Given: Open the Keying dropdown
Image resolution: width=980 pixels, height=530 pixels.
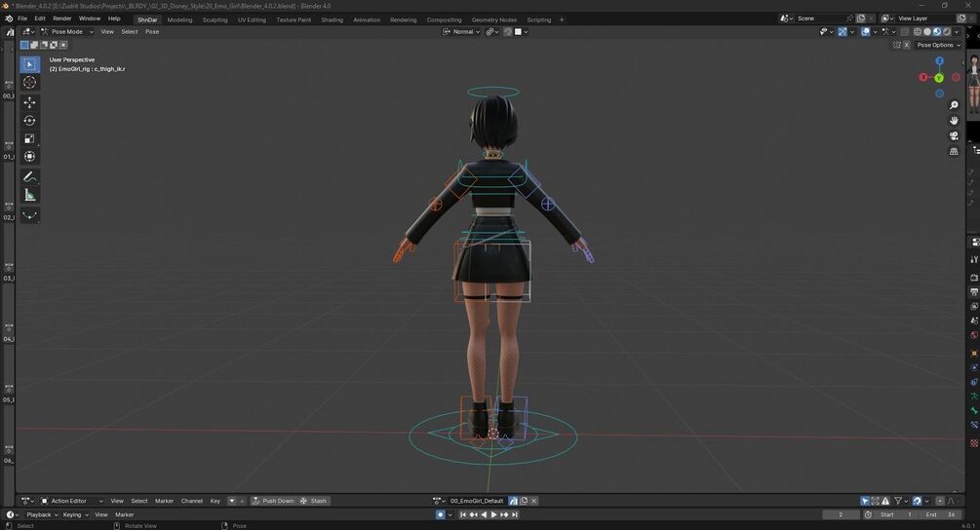Looking at the screenshot, I should (75, 515).
